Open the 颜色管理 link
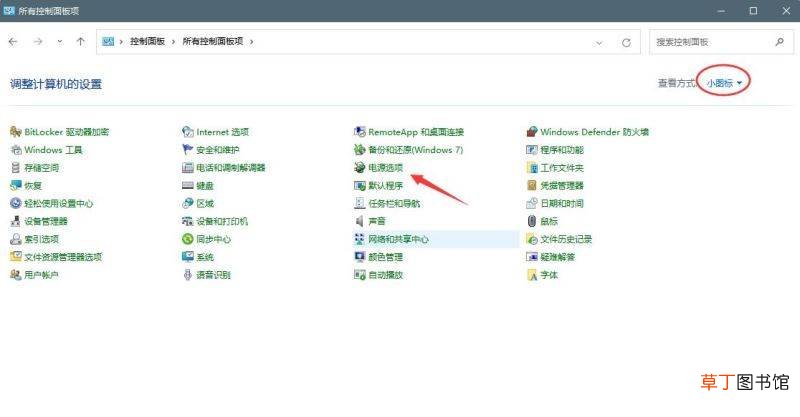This screenshot has height=417, width=800. pyautogui.click(x=386, y=257)
